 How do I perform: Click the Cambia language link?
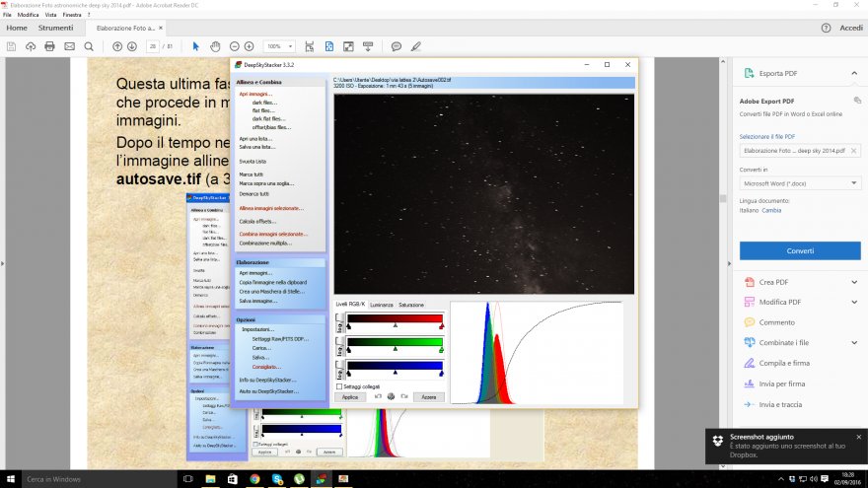(x=771, y=210)
